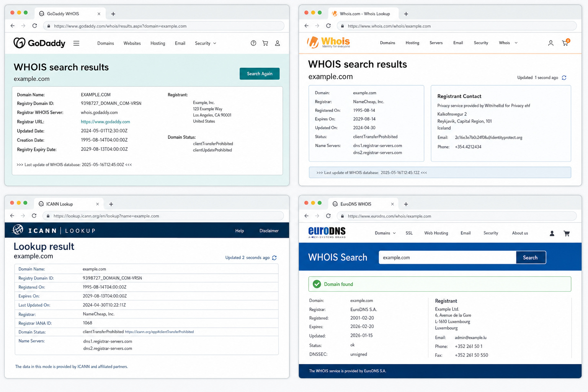Open EuroDNS About us menu item
Screen dimensions: 588x392
[x=520, y=233]
